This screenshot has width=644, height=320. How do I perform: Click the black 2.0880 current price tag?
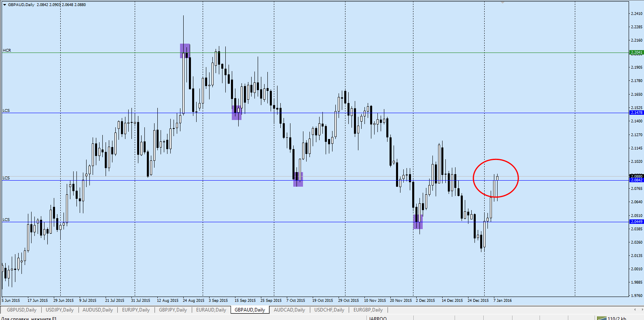click(636, 176)
